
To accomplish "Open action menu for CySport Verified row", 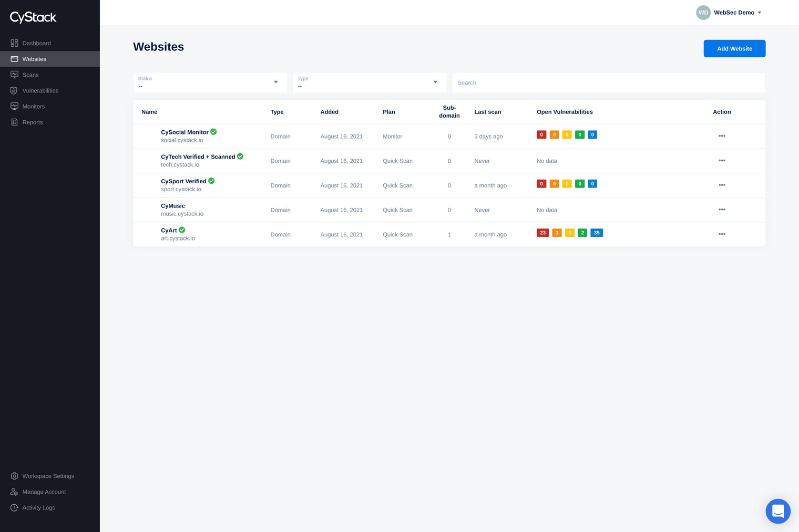I will coord(722,185).
